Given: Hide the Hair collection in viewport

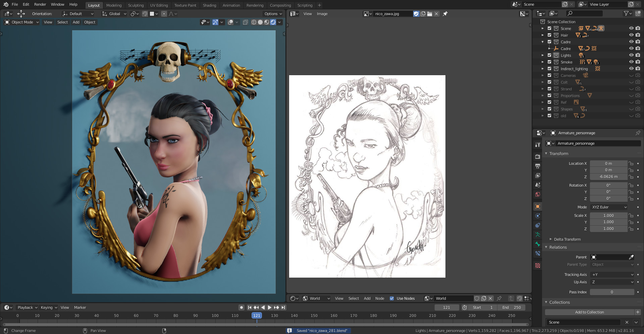Looking at the screenshot, I should click(x=631, y=35).
